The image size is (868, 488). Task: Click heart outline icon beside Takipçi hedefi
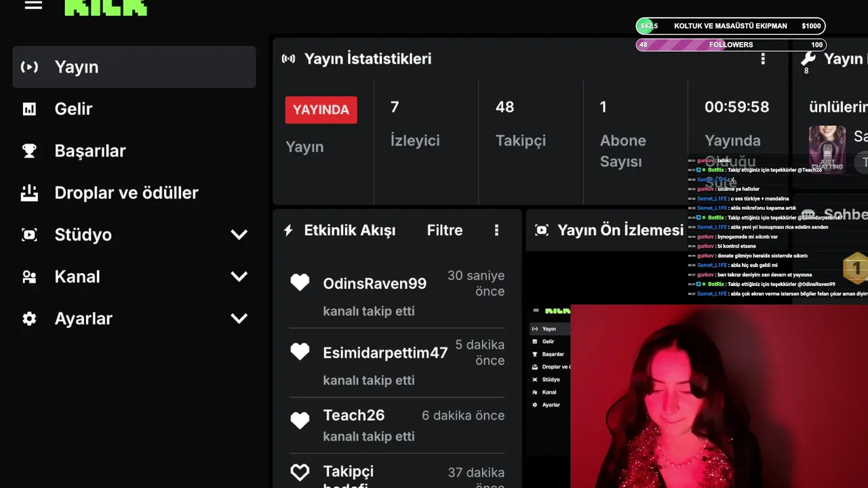[x=300, y=472]
